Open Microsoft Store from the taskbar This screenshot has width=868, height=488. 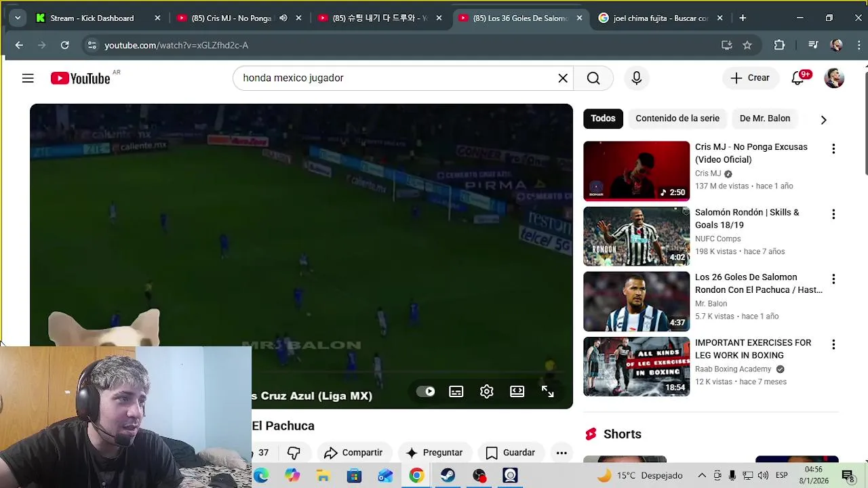(354, 476)
